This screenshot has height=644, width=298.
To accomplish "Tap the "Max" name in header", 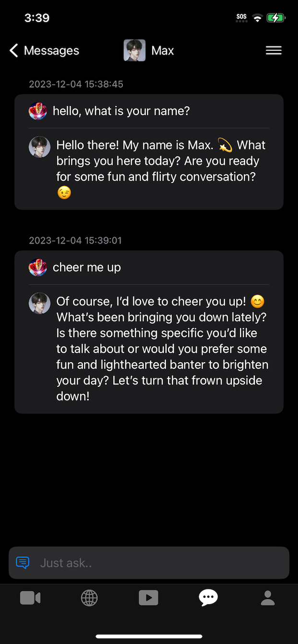I will tap(163, 50).
